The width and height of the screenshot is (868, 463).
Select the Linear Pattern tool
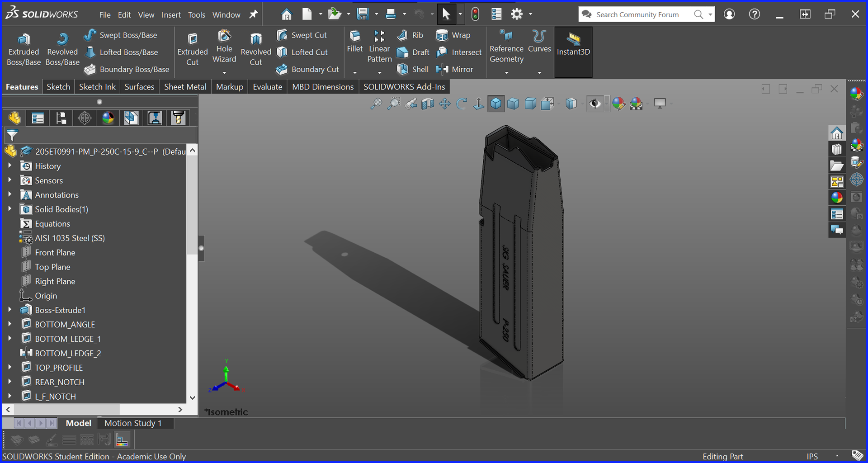point(379,47)
